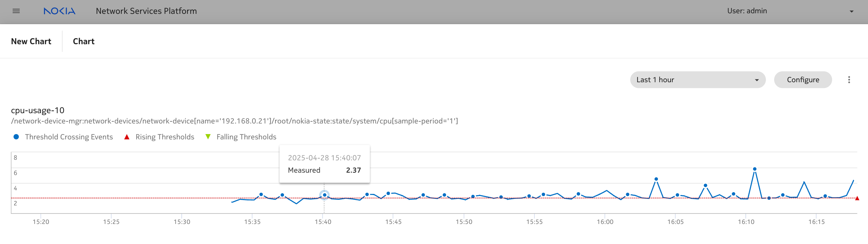
Task: Click the Network Services Platform title
Action: click(x=146, y=11)
